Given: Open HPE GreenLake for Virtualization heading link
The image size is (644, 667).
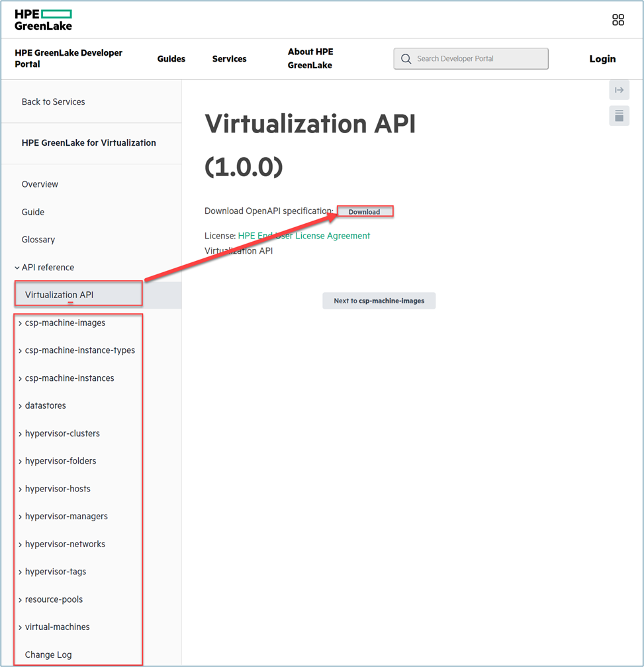Looking at the screenshot, I should point(89,142).
